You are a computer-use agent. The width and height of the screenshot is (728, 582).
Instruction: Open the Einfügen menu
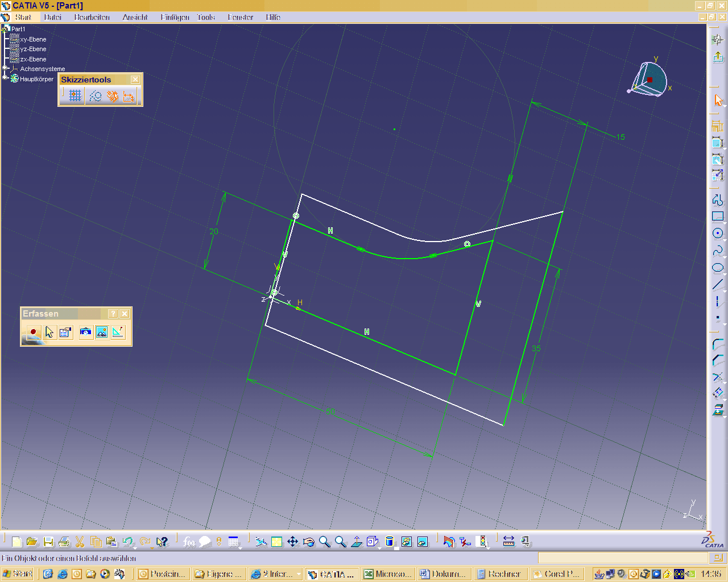click(x=175, y=17)
